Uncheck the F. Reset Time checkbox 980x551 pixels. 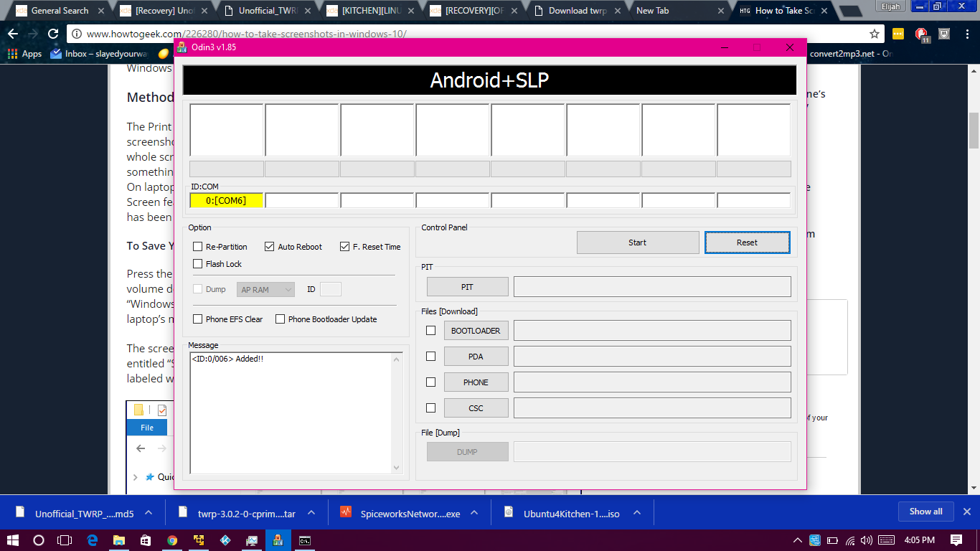coord(345,247)
